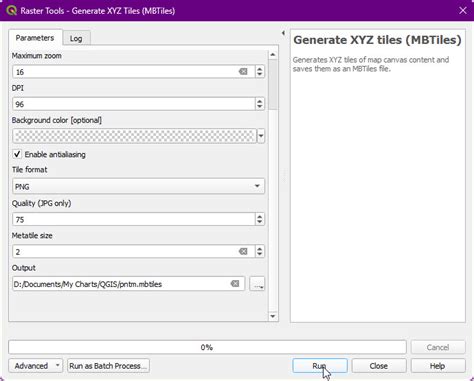Image resolution: width=474 pixels, height=381 pixels.
Task: Click the 0% progress bar
Action: pos(207,347)
